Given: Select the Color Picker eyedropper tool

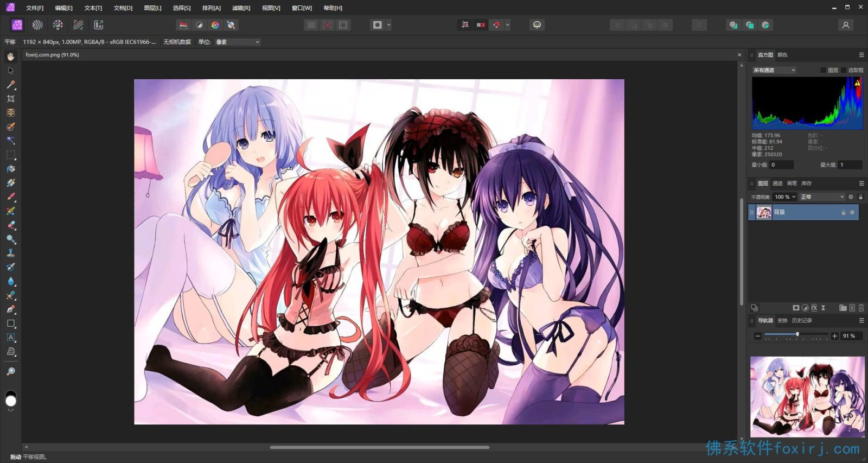Looking at the screenshot, I should tap(11, 85).
